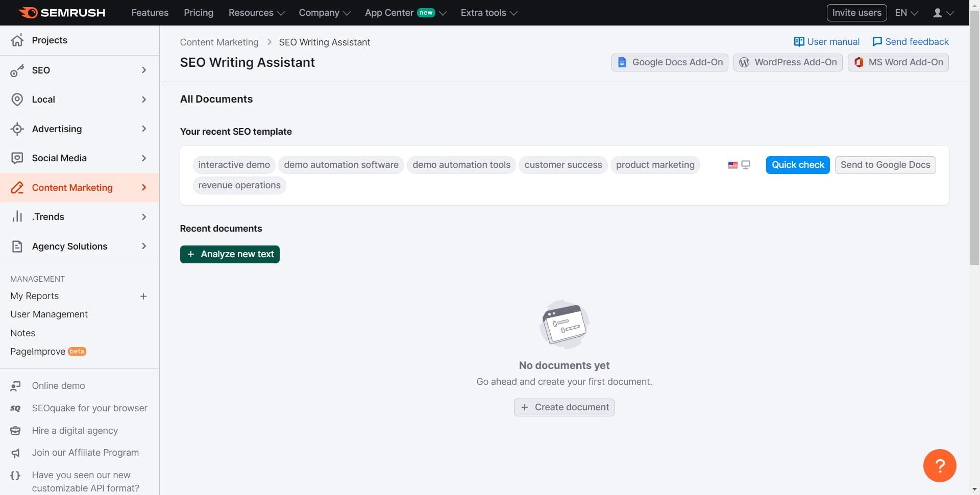Screen dimensions: 980x495
Task: Click the desktop device icon in the template
Action: click(x=746, y=165)
